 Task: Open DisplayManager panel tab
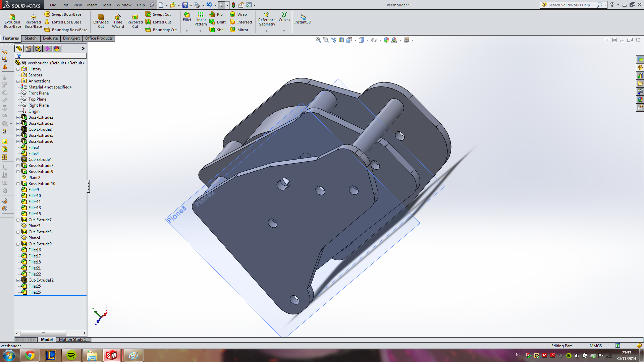pyautogui.click(x=57, y=49)
